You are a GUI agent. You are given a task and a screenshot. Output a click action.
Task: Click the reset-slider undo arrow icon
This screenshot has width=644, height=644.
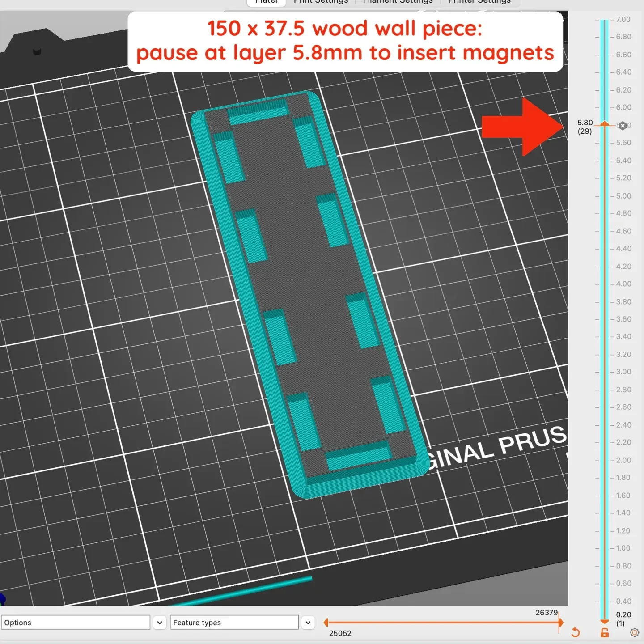point(576,632)
